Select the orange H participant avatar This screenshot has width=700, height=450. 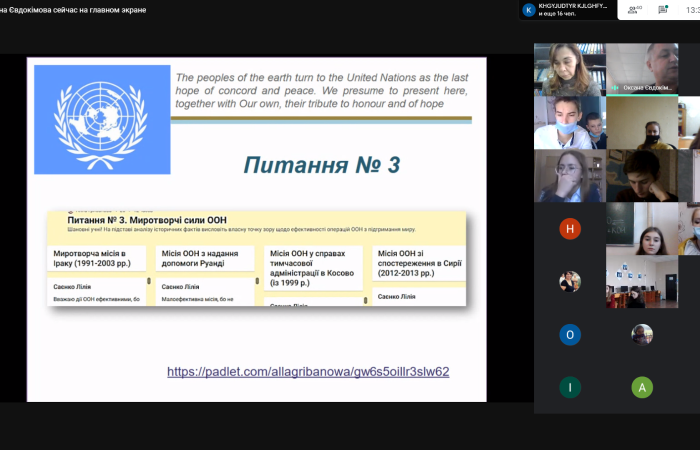click(x=570, y=229)
